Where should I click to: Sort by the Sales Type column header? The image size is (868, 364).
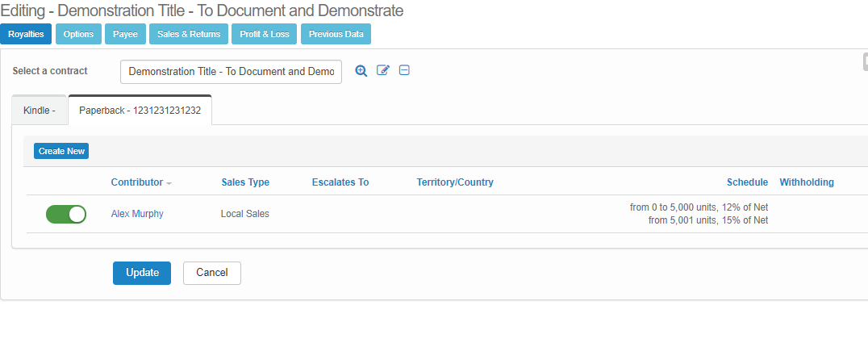[245, 182]
